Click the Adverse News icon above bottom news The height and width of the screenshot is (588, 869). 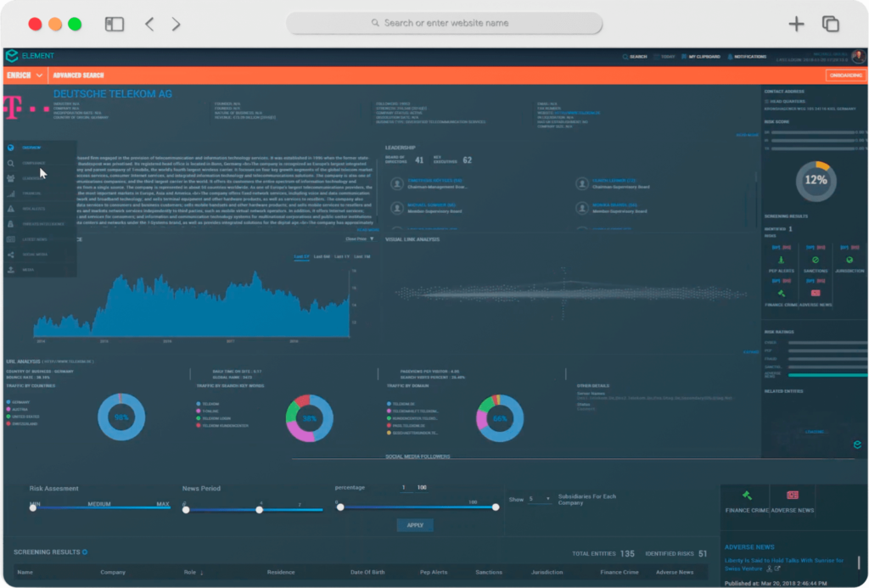(x=793, y=496)
